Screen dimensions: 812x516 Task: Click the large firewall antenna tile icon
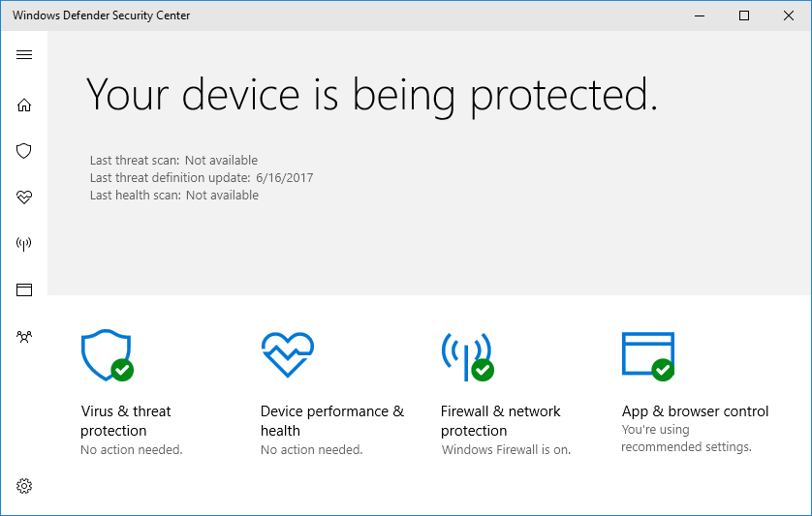click(468, 356)
